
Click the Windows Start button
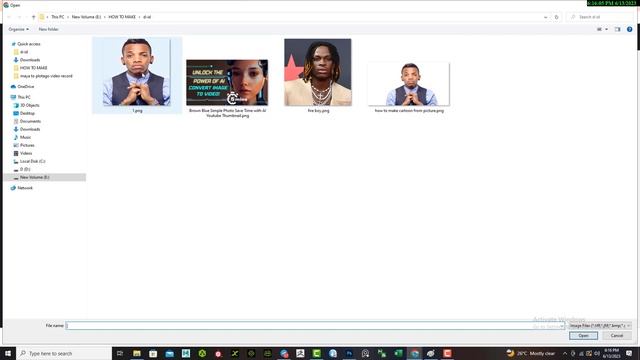pos(8,353)
